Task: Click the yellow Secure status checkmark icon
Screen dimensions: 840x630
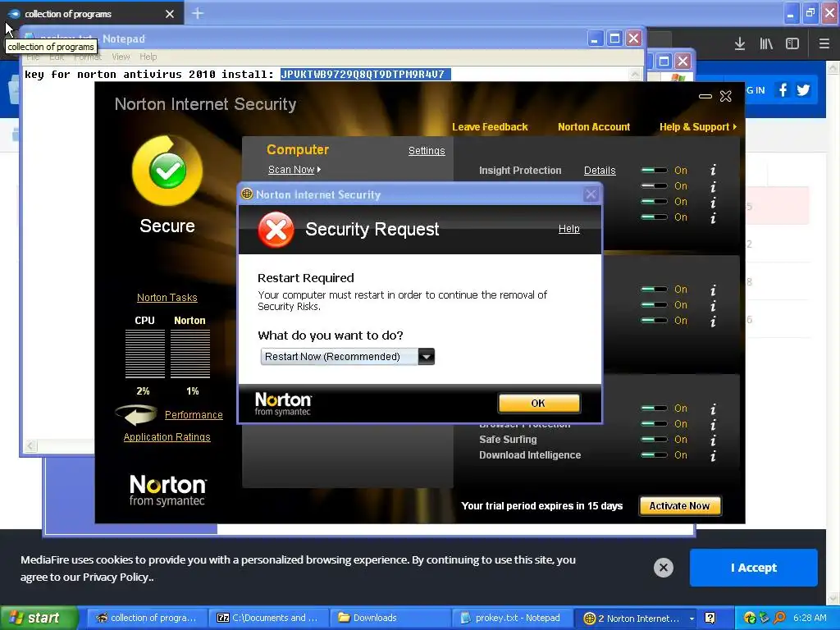Action: [x=167, y=171]
